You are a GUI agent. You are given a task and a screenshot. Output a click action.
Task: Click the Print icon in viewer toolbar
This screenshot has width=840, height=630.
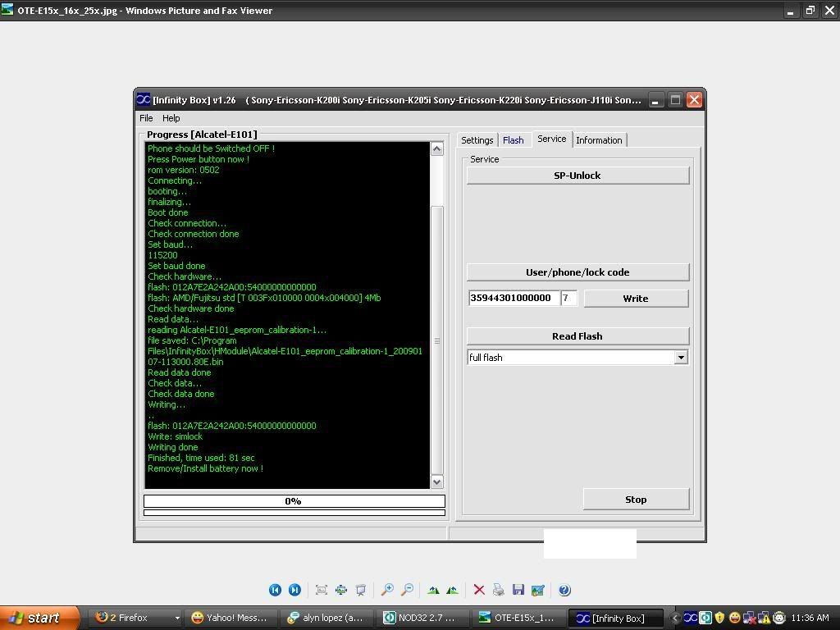(498, 590)
